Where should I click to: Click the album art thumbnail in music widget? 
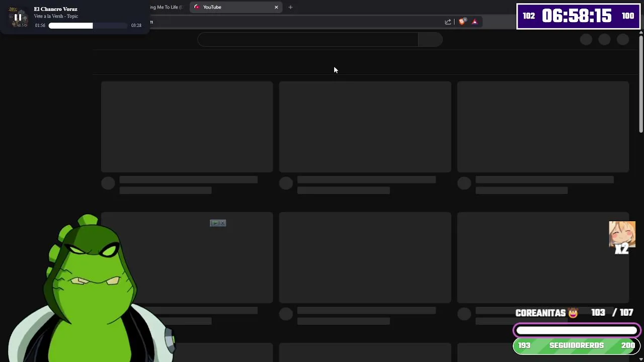(x=18, y=17)
